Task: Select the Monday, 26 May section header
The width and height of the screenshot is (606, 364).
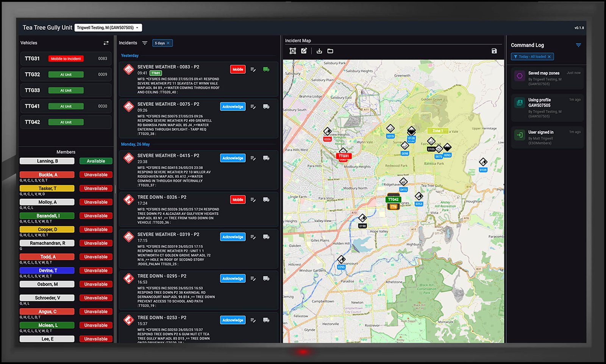Action: (x=135, y=144)
